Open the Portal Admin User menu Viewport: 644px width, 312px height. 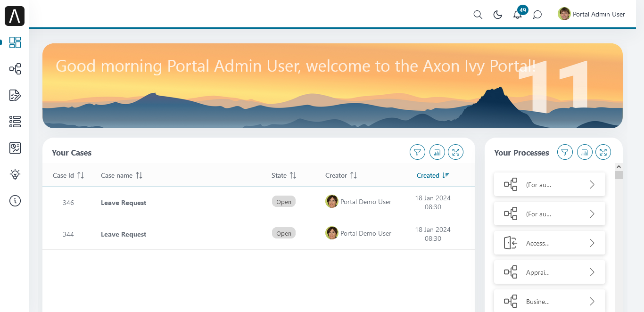click(x=592, y=14)
